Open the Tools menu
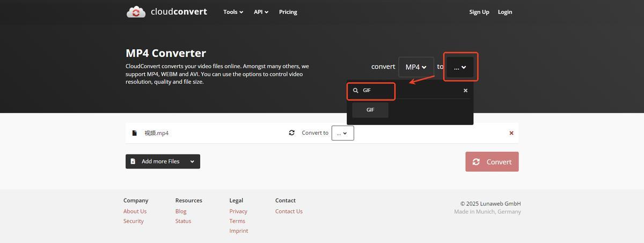 (233, 12)
